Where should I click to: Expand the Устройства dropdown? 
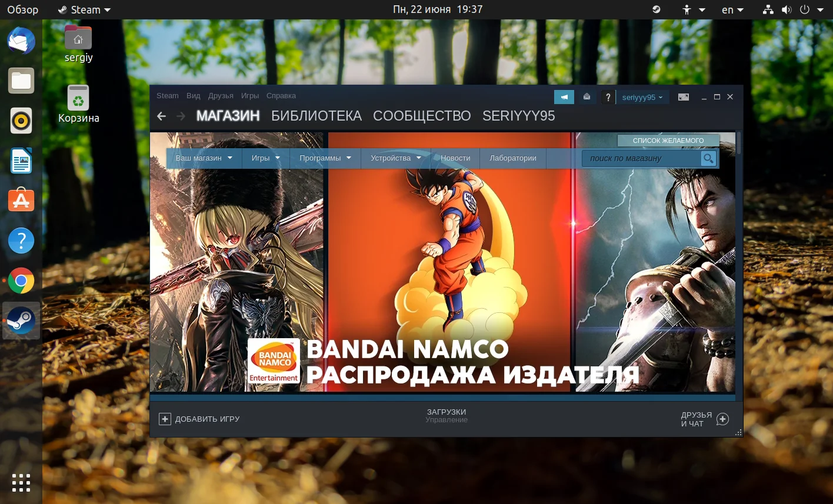coord(396,158)
